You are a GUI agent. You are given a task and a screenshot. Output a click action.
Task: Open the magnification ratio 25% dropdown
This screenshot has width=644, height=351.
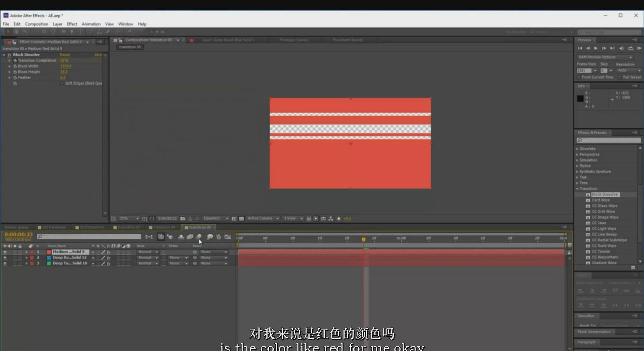click(129, 219)
